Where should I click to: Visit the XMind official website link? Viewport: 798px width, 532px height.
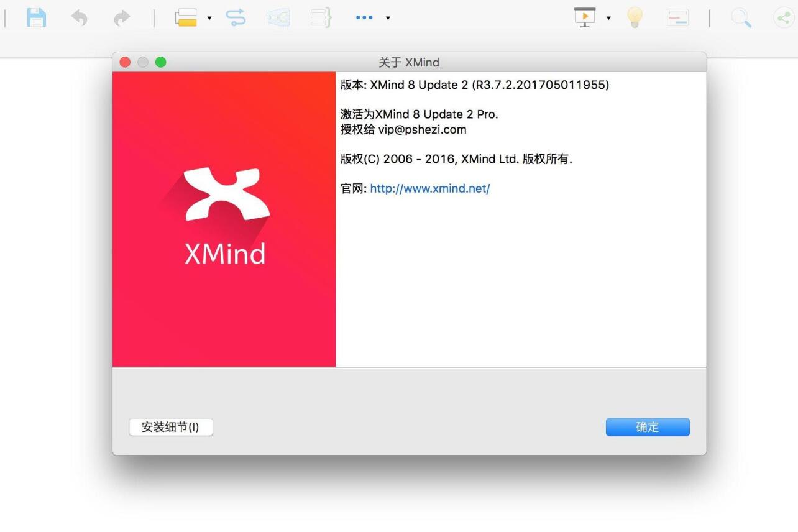429,188
